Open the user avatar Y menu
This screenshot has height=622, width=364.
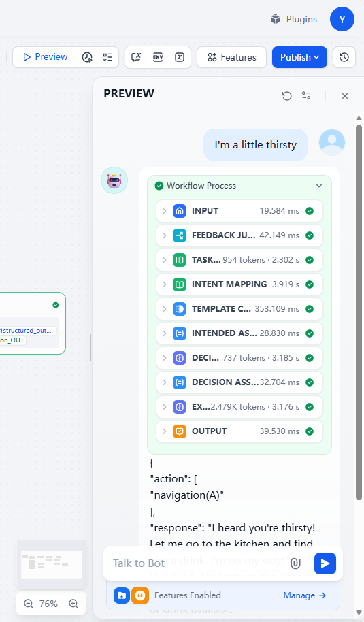(342, 19)
